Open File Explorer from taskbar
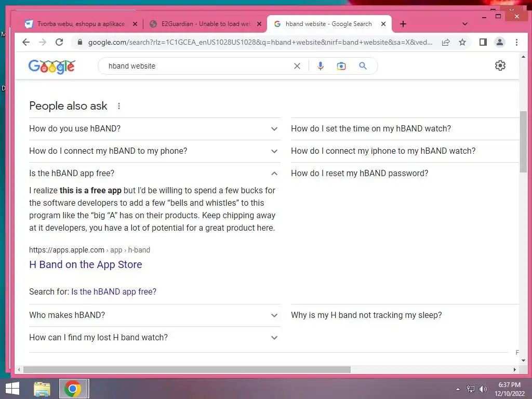The image size is (532, 399). 42,389
